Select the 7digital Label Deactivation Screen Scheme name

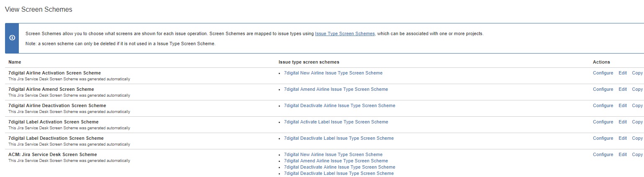click(x=56, y=138)
